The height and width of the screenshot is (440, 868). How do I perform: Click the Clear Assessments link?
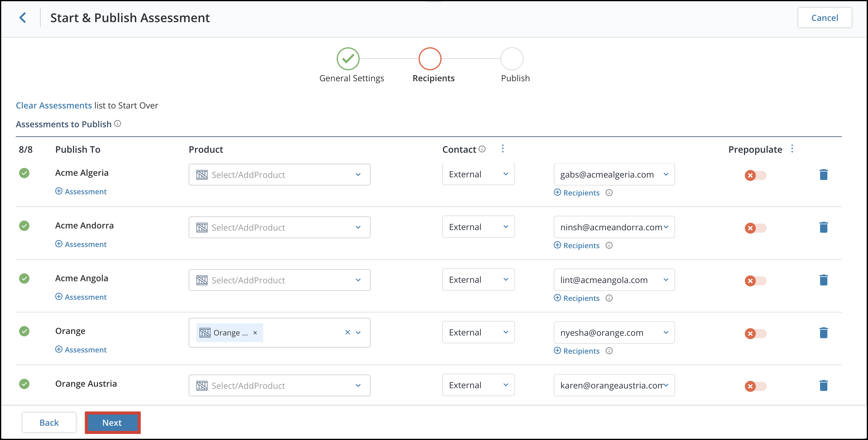(x=53, y=105)
